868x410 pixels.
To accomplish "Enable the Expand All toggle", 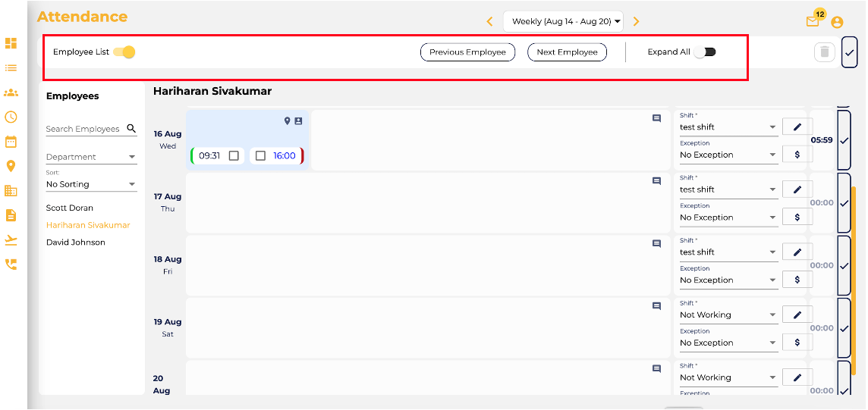I will tap(705, 52).
